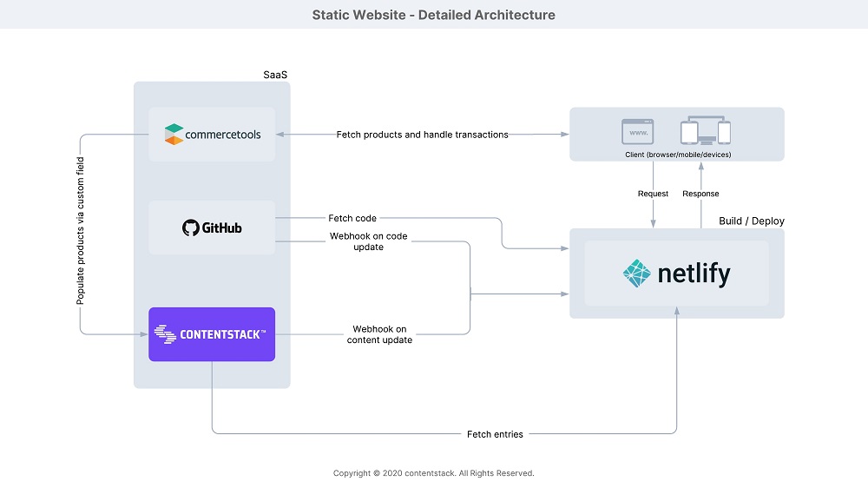The image size is (868, 488).
Task: Select the 'Populate products via custom field' label
Action: coord(80,230)
